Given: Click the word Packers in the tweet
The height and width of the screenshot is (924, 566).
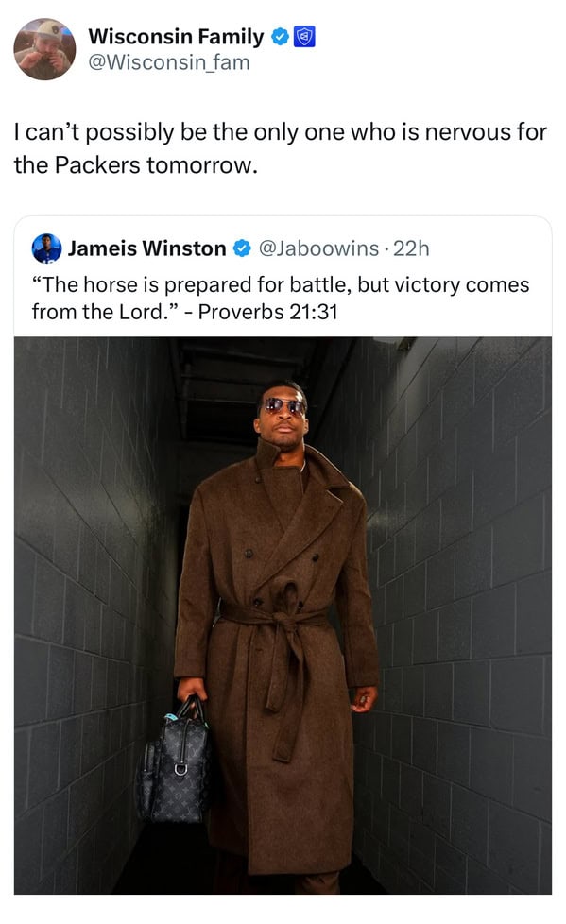Looking at the screenshot, I should tap(97, 165).
